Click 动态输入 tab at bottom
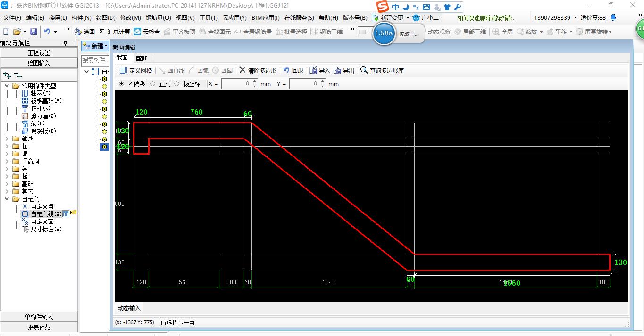The image size is (644, 336). 129,308
